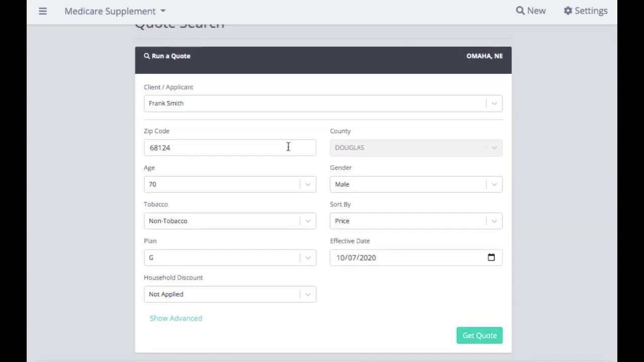Click the Show Advanced link

pyautogui.click(x=176, y=318)
